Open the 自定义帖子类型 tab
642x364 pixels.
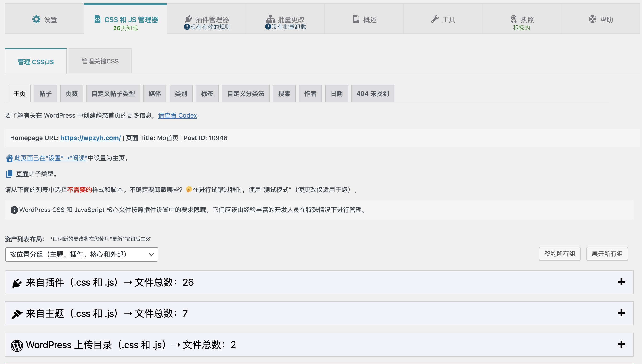pos(113,93)
